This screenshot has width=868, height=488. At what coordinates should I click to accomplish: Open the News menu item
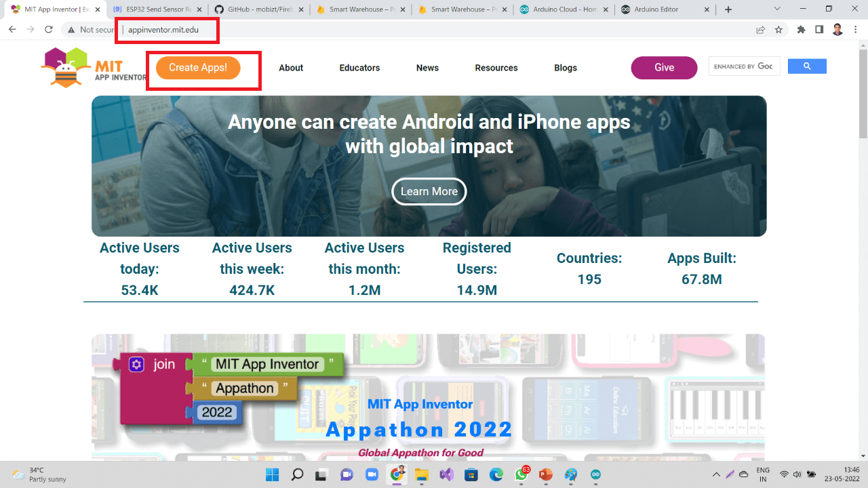pos(427,68)
